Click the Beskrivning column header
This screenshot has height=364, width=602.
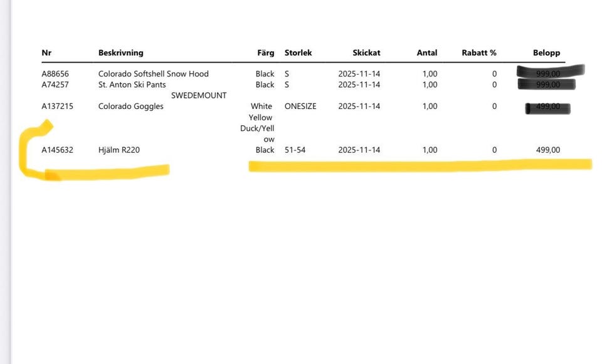(x=120, y=53)
